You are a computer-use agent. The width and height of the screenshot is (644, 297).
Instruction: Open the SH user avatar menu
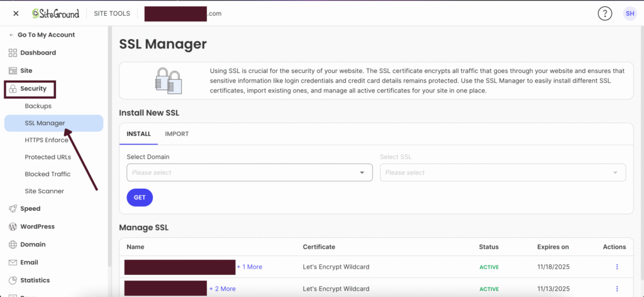(629, 13)
